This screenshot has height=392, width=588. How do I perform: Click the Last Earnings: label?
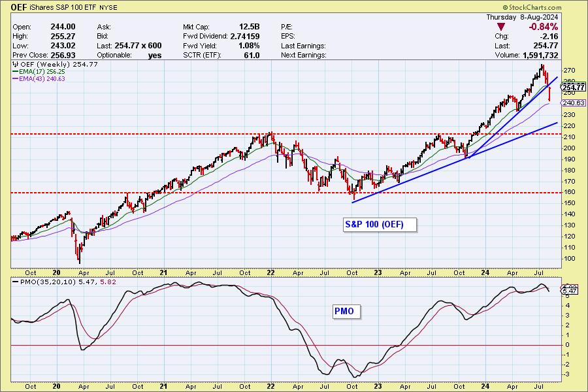[x=303, y=46]
